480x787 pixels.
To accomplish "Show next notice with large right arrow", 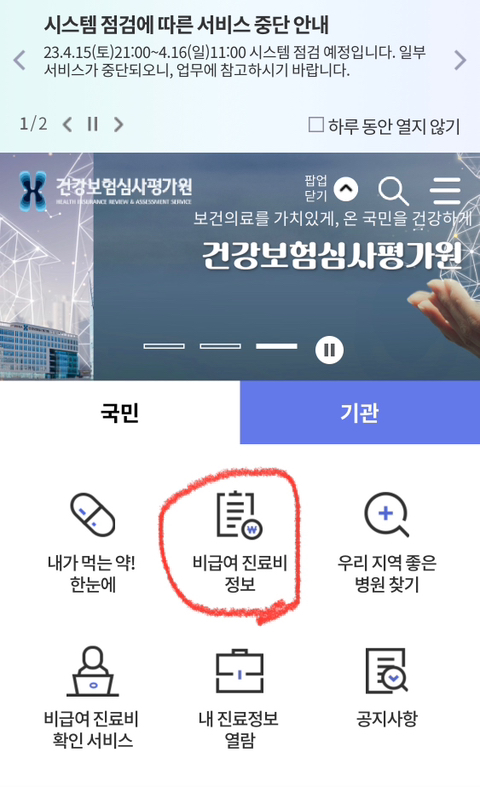I will [x=460, y=60].
